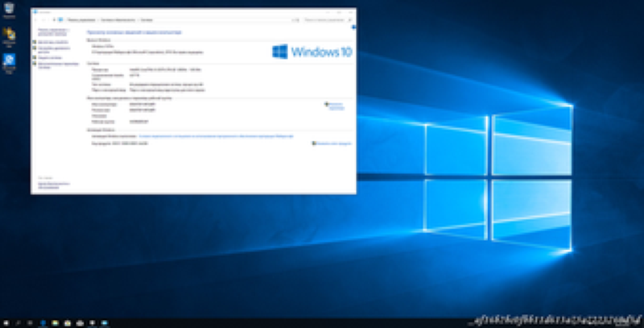Click the Change product key link
This screenshot has width=644, height=328.
(x=333, y=143)
